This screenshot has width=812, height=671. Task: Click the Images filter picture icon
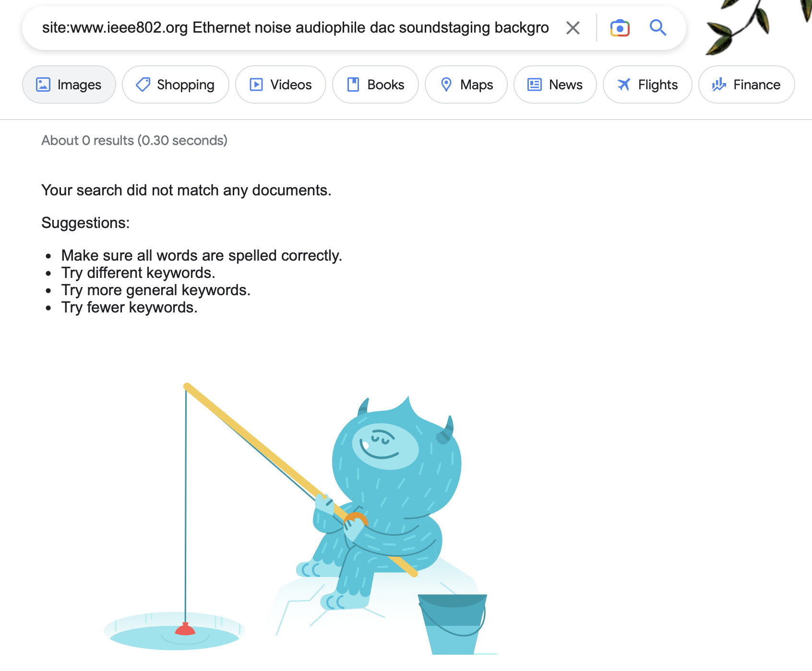click(x=43, y=84)
